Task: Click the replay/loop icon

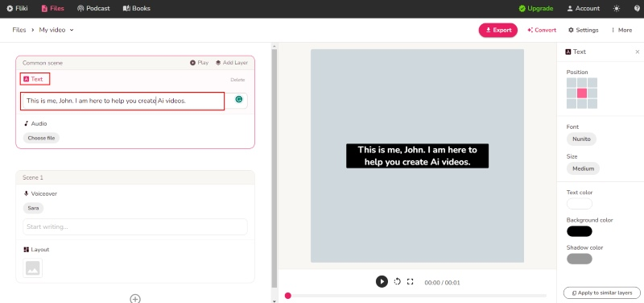Action: [x=397, y=281]
